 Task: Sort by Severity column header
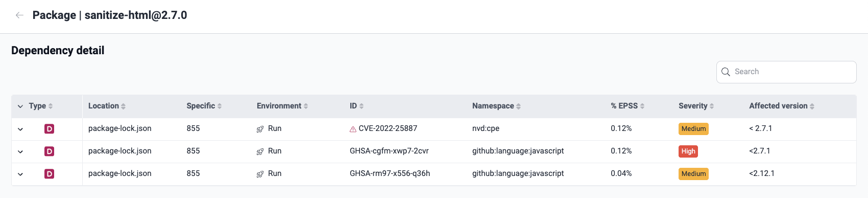696,106
